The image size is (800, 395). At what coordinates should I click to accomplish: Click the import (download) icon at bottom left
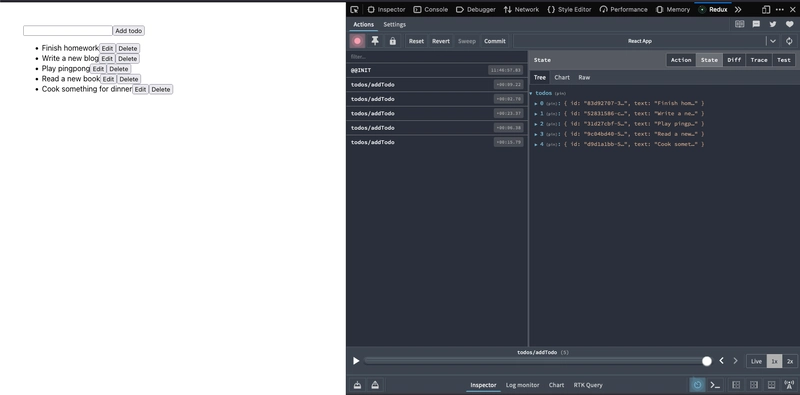click(357, 385)
